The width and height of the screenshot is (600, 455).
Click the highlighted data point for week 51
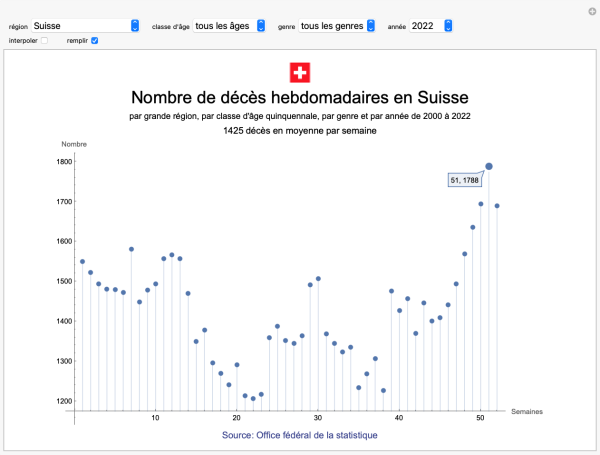coord(489,166)
